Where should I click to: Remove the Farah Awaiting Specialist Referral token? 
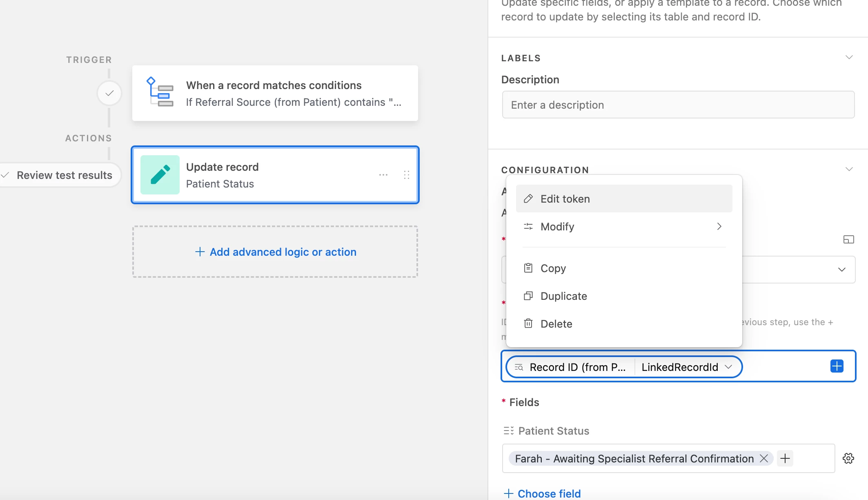[x=763, y=458]
